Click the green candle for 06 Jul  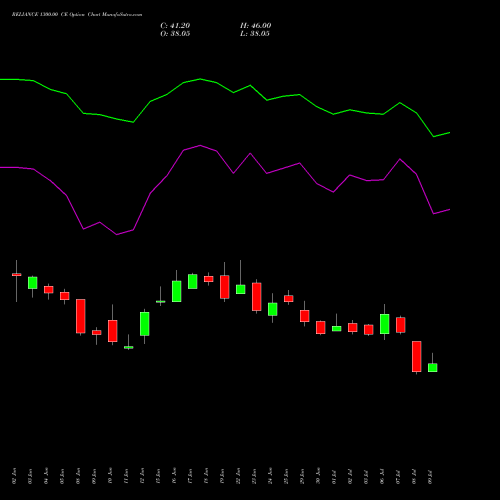tap(385, 324)
